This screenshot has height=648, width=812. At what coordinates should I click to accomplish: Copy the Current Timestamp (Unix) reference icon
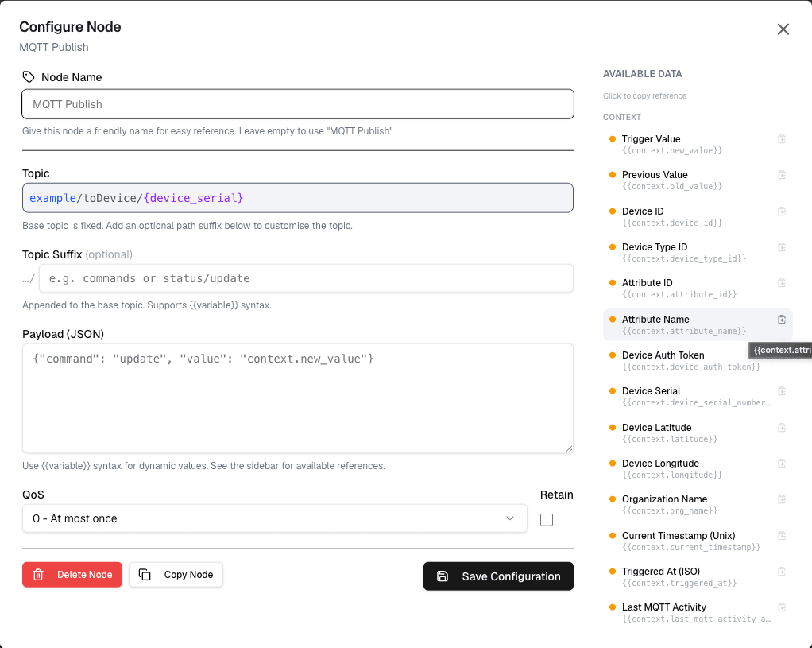pyautogui.click(x=782, y=536)
